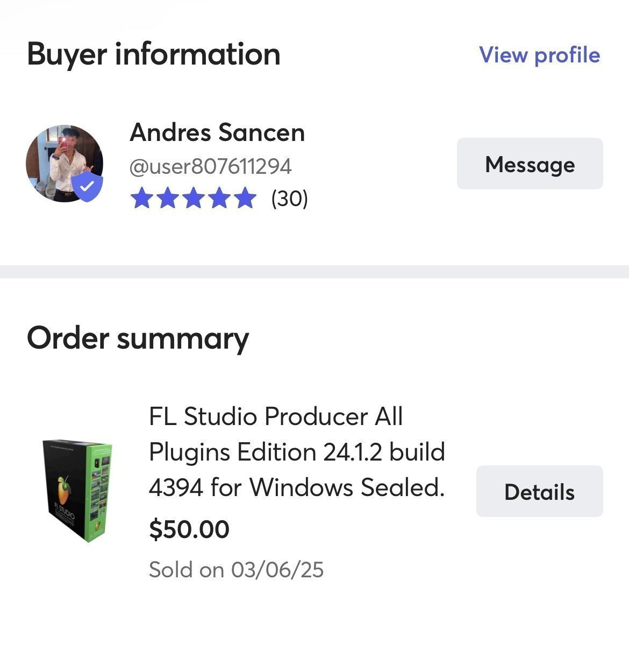
Task: Open the View profile link
Action: [539, 55]
